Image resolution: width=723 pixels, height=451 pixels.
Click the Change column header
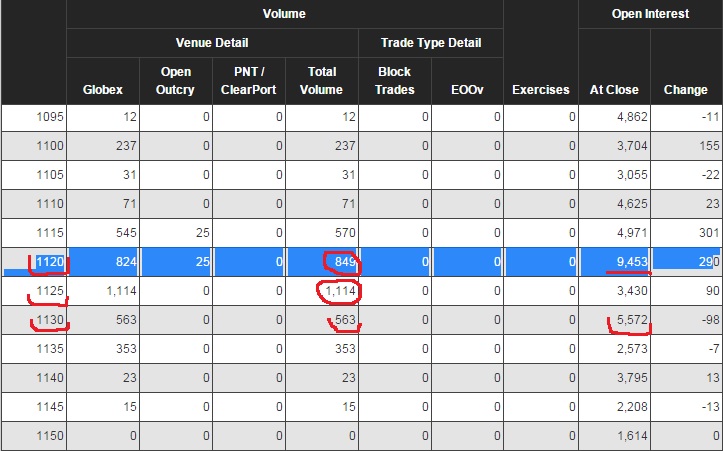pyautogui.click(x=686, y=89)
